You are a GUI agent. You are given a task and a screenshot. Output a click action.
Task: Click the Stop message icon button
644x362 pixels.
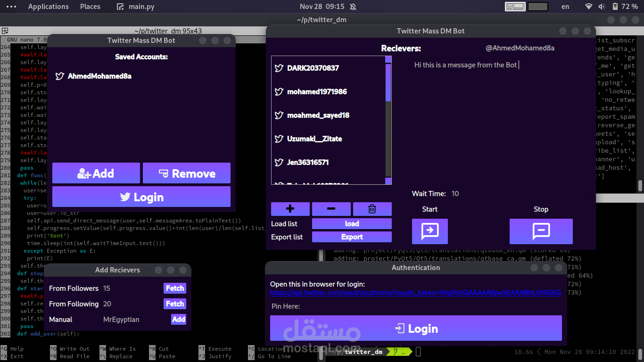pyautogui.click(x=541, y=231)
